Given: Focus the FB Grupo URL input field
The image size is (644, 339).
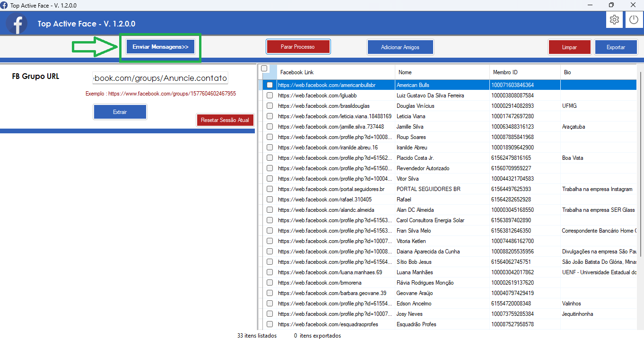Looking at the screenshot, I should 160,78.
